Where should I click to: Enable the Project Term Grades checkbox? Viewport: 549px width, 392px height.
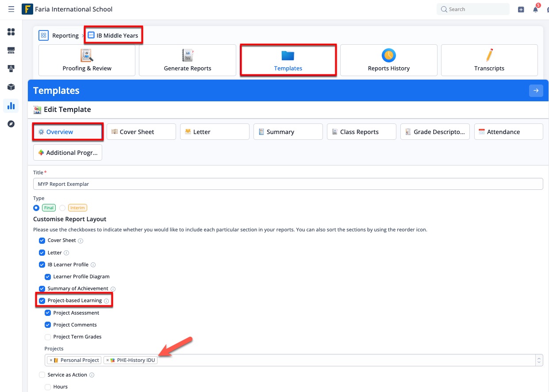[x=48, y=337]
